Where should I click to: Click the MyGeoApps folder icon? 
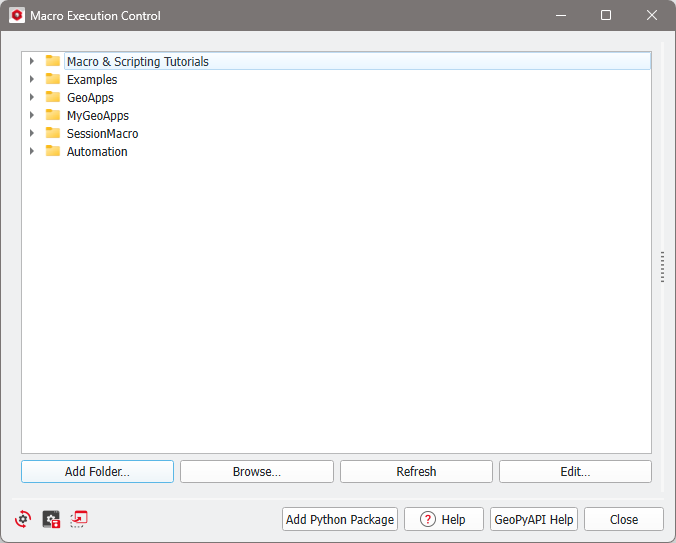coord(53,115)
